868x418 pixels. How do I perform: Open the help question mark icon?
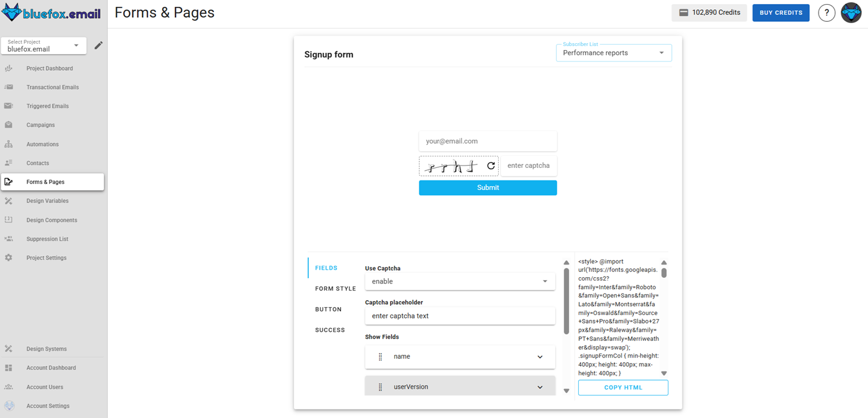click(827, 12)
